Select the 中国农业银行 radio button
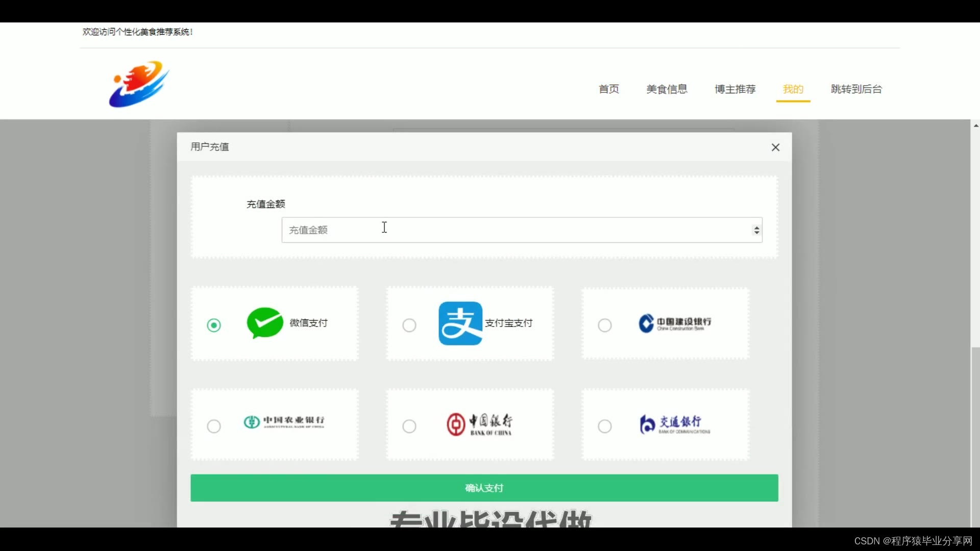The height and width of the screenshot is (551, 980). [x=214, y=426]
